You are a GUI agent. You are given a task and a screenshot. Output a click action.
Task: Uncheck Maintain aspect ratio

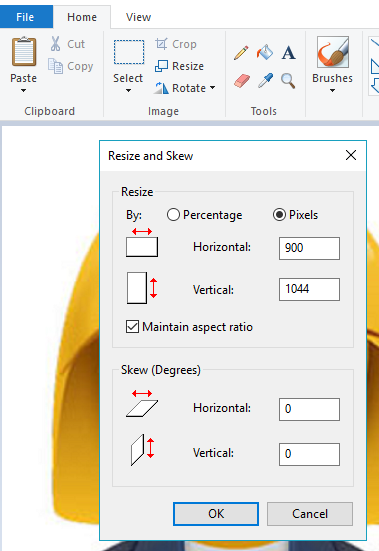click(132, 326)
